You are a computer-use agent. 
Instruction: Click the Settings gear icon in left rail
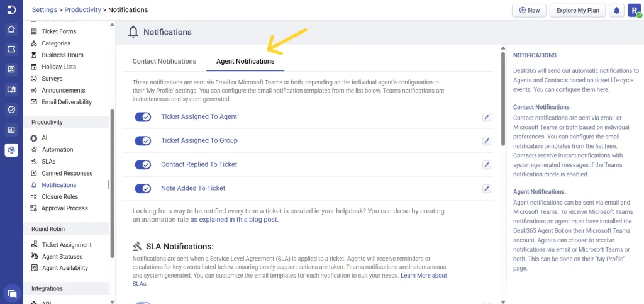click(x=11, y=150)
